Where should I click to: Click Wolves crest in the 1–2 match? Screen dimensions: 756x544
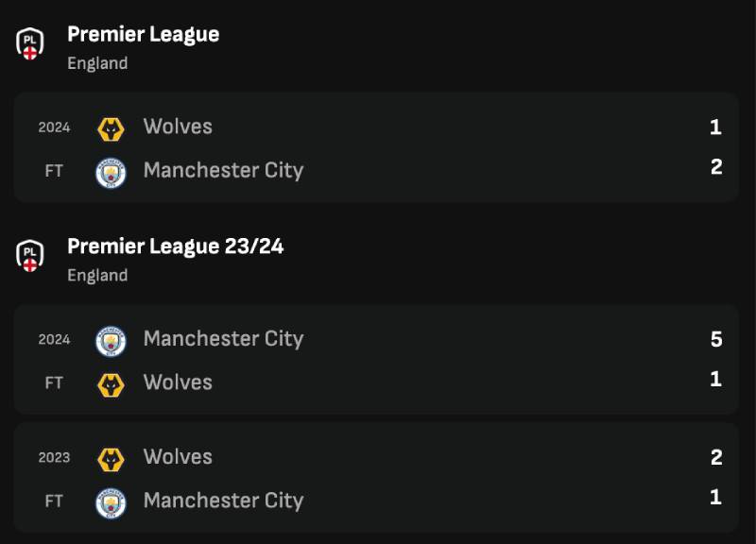[112, 127]
